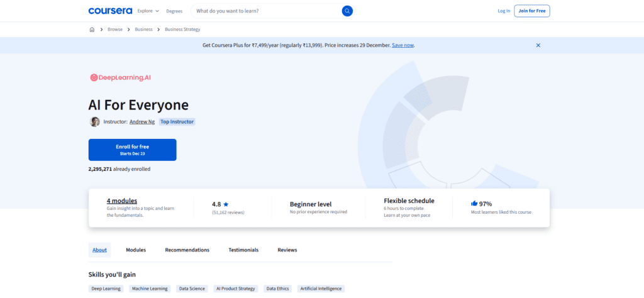This screenshot has height=298, width=644.
Task: Click 'No prior experience required' text
Action: [318, 212]
